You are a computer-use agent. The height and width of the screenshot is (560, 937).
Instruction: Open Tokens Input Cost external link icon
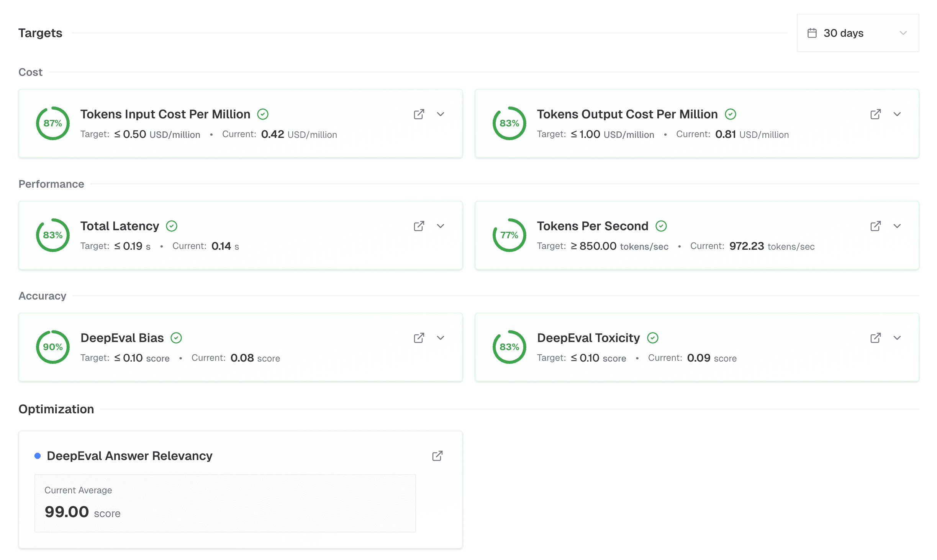tap(419, 114)
